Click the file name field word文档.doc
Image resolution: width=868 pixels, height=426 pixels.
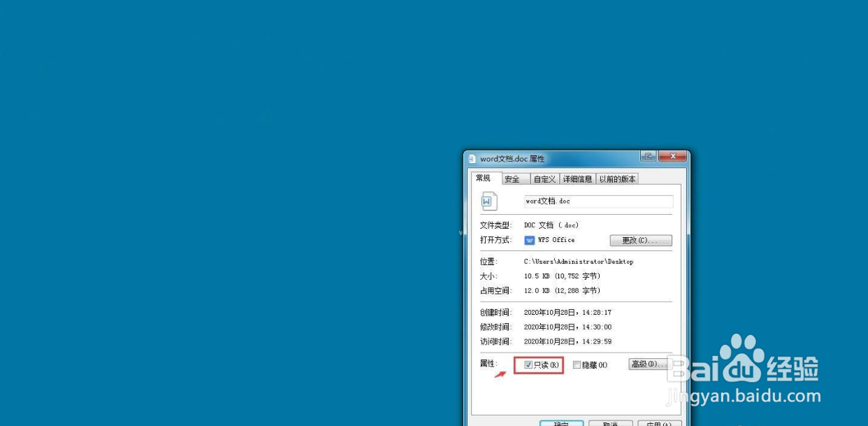coord(599,201)
